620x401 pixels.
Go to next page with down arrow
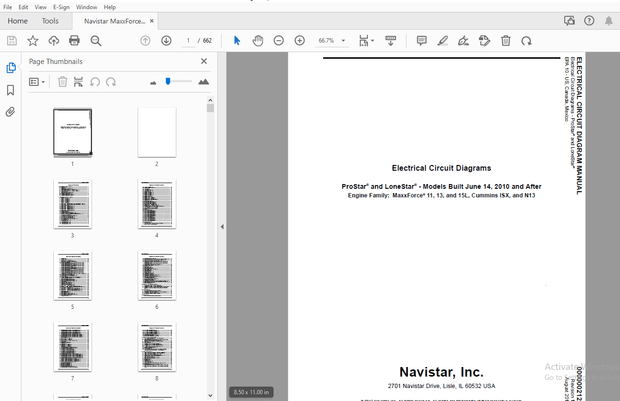[166, 41]
